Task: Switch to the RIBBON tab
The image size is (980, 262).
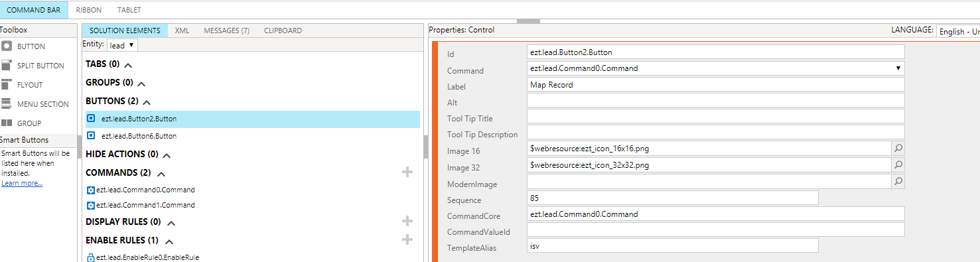Action: coord(89,10)
